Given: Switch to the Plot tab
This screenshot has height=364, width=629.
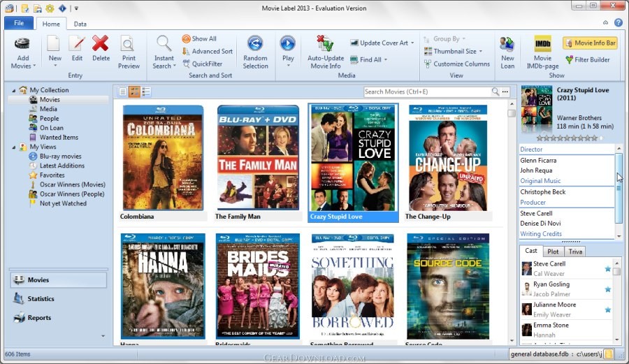Looking at the screenshot, I should coord(553,252).
